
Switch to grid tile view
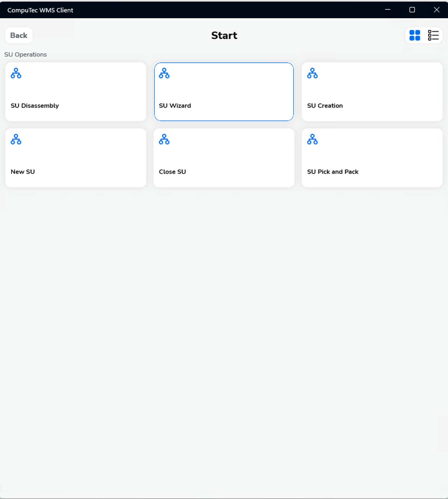click(415, 35)
